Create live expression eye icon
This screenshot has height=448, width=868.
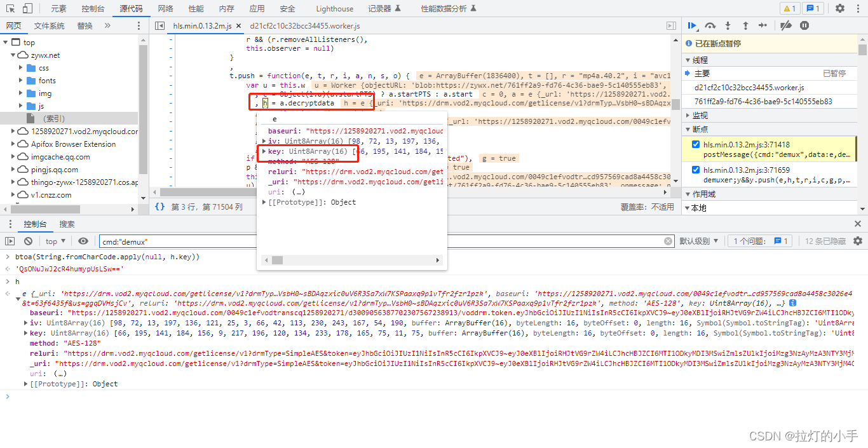point(83,241)
